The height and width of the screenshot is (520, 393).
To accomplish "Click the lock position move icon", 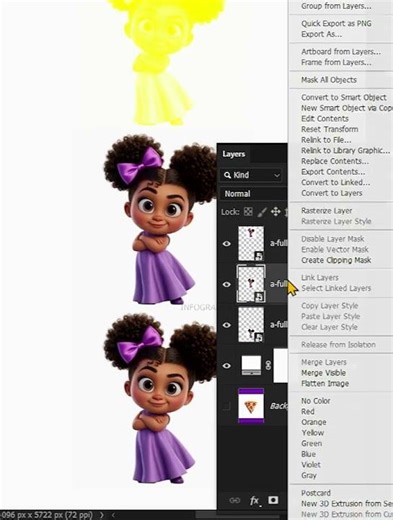I will 276,212.
